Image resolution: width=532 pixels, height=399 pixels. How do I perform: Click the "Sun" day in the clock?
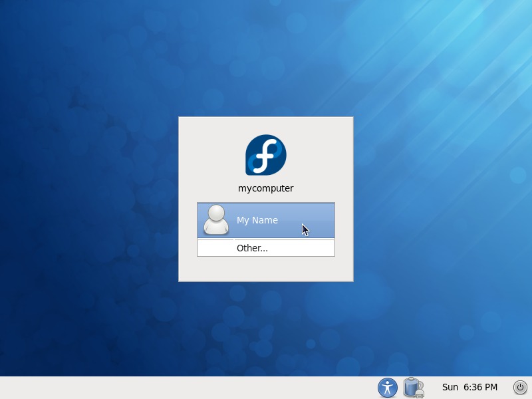450,387
